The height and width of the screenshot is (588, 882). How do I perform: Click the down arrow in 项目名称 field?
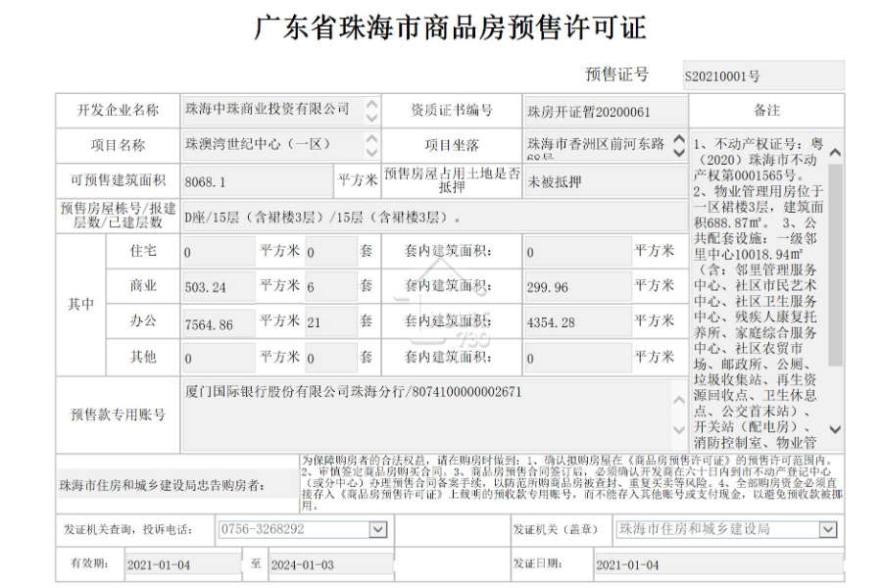click(371, 152)
